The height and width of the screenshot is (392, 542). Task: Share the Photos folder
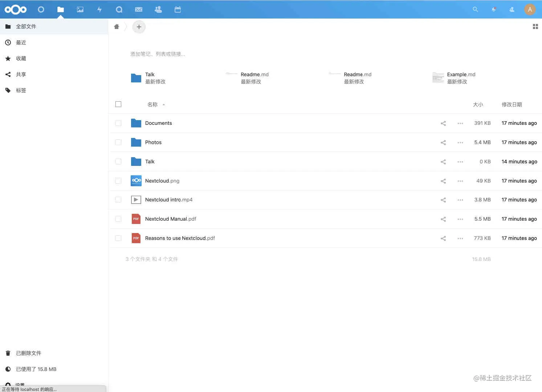pyautogui.click(x=443, y=143)
